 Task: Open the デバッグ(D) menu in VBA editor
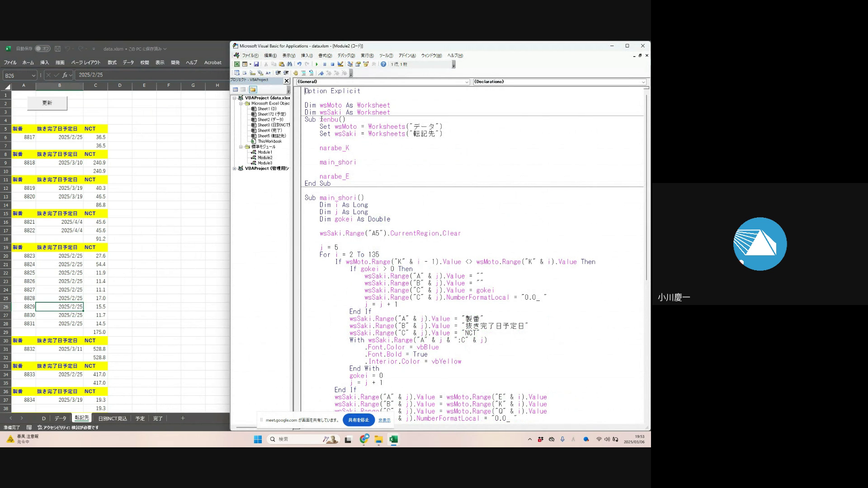point(346,56)
